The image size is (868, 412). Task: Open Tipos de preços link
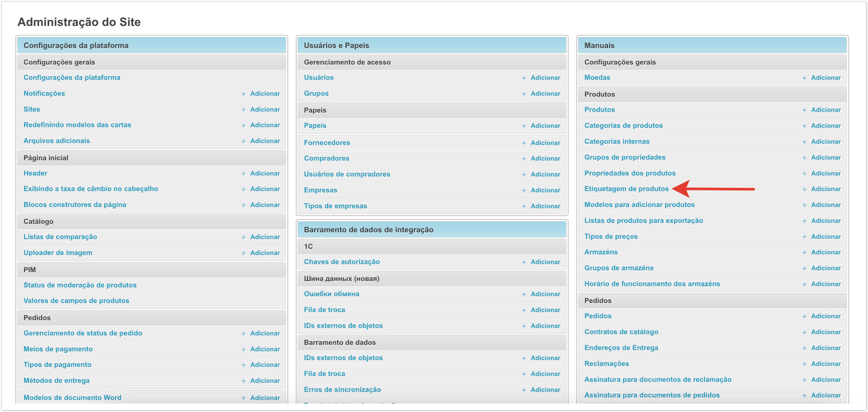[611, 236]
